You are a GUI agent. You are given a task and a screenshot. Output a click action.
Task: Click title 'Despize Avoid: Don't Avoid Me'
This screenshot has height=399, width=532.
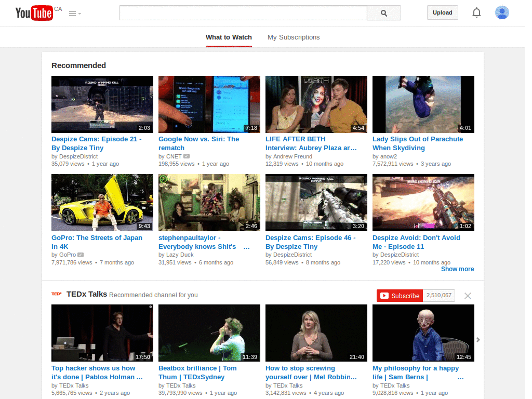point(416,242)
